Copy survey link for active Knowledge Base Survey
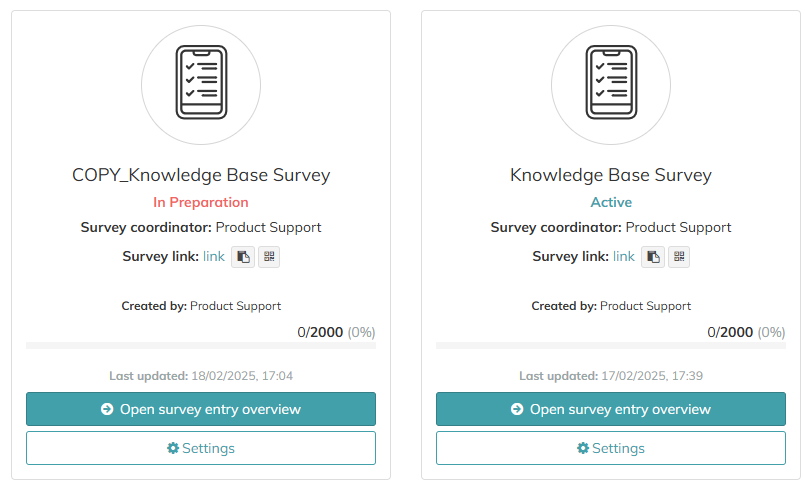The height and width of the screenshot is (489, 805). point(652,257)
